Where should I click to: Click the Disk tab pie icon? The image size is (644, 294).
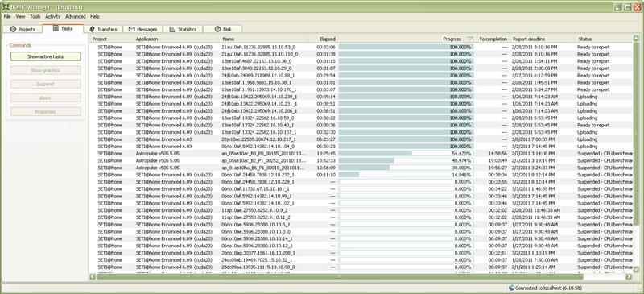(x=217, y=29)
